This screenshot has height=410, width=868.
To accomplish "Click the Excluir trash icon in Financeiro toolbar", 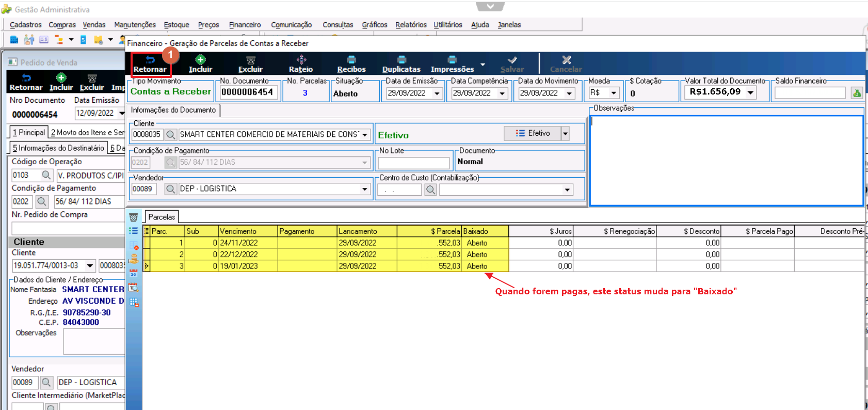I will (x=251, y=60).
